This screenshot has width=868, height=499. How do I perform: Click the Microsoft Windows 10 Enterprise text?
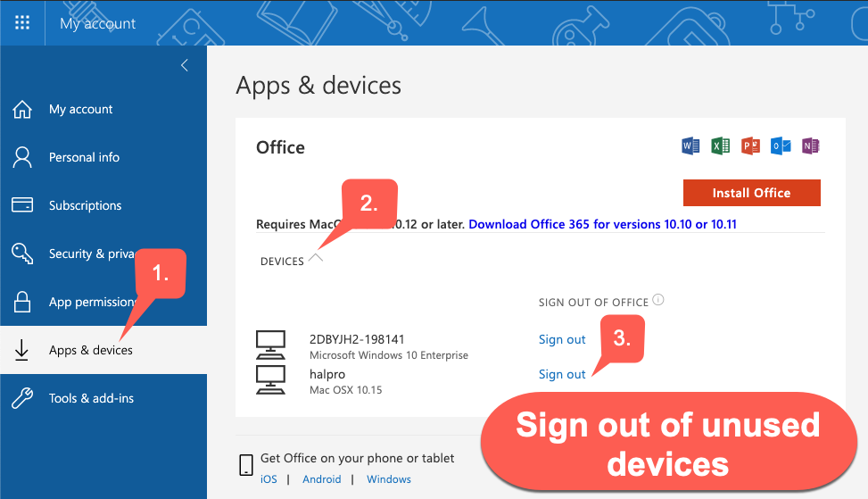click(x=389, y=355)
